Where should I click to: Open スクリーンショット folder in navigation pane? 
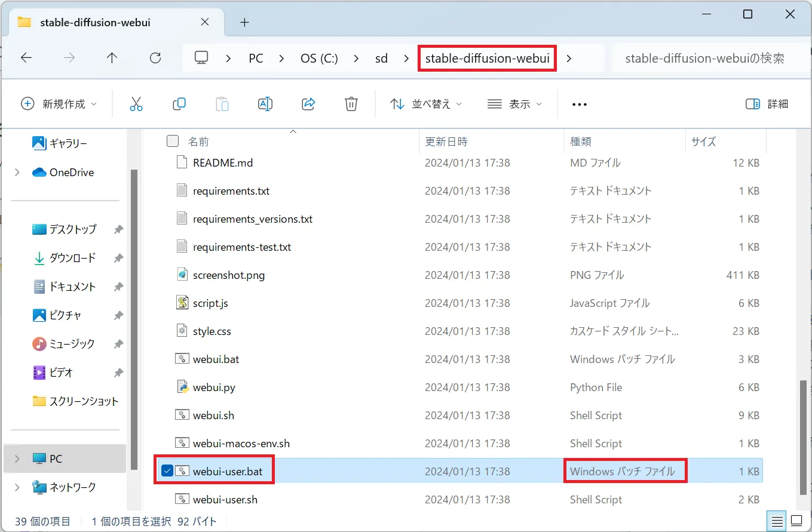[x=75, y=401]
